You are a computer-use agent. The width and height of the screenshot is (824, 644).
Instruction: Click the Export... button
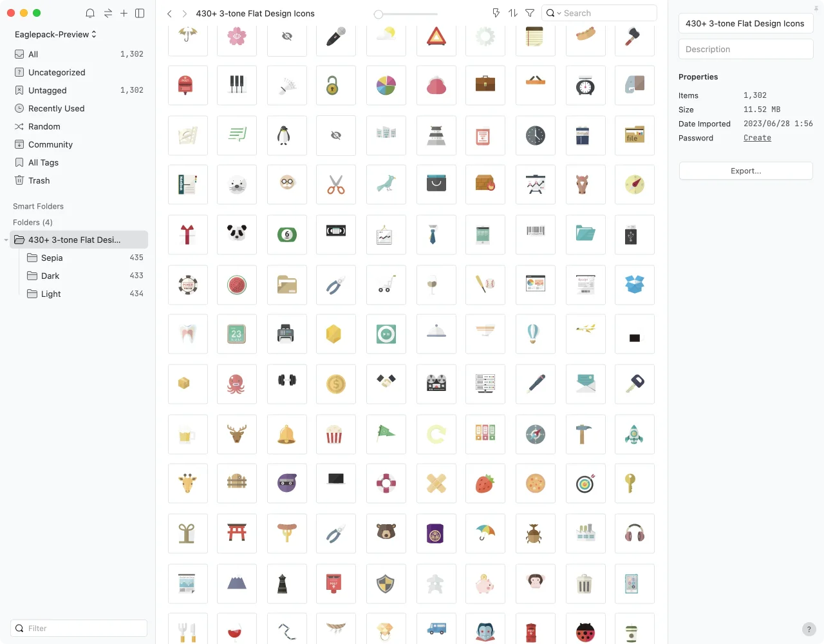745,171
